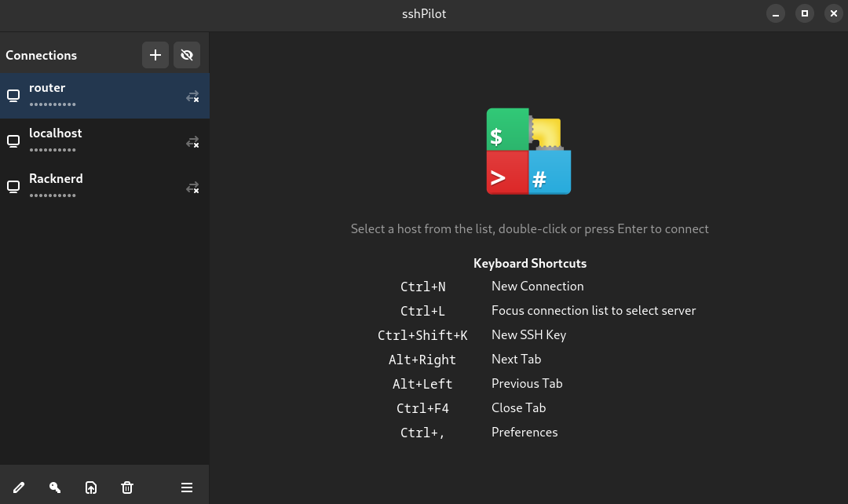Open the SSH key manager using the key icon
This screenshot has width=848, height=504.
point(55,488)
